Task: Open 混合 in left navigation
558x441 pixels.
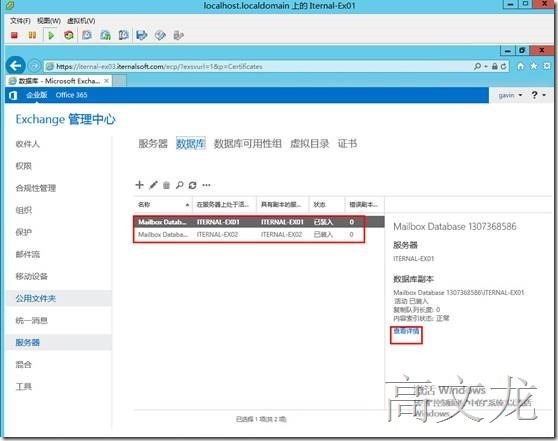Action: [x=24, y=364]
